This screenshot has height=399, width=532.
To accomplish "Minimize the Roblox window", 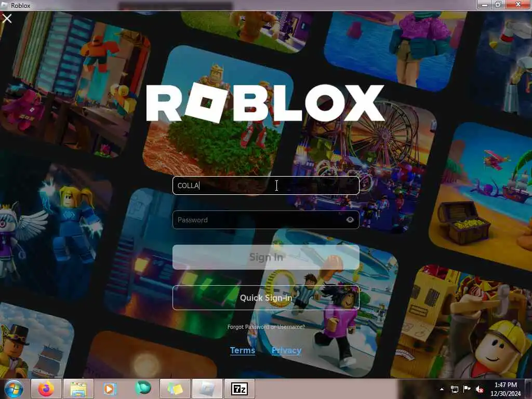I will (485, 5).
